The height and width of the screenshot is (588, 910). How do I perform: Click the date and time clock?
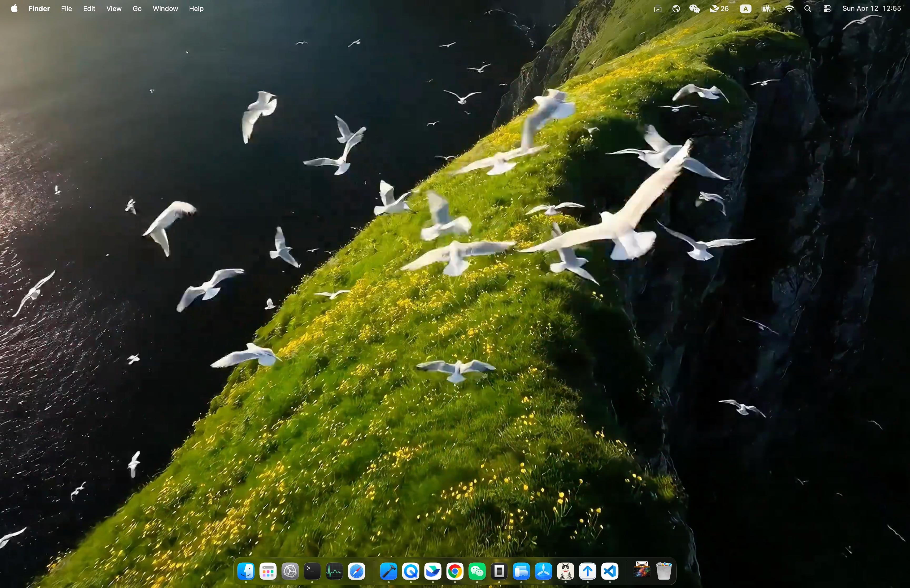tap(872, 8)
